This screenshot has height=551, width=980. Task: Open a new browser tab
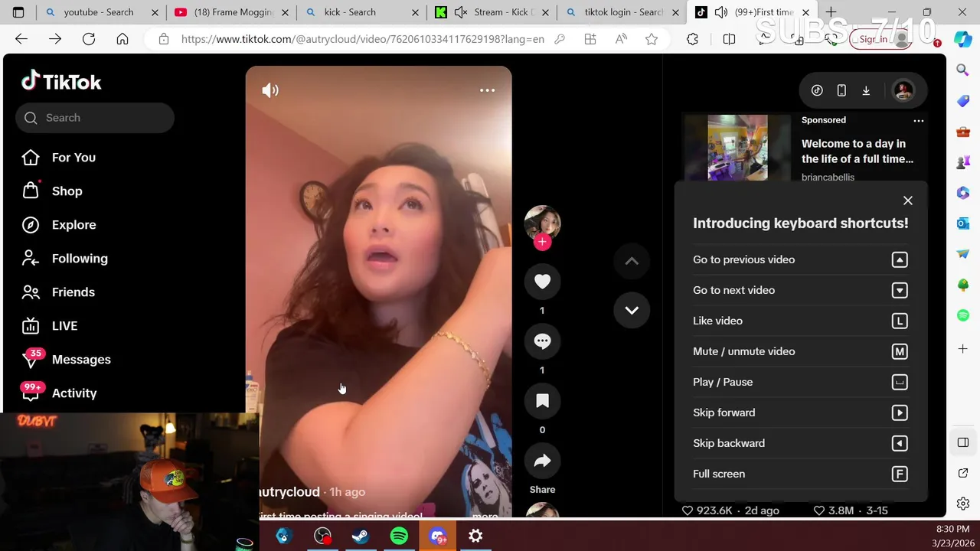tap(831, 12)
